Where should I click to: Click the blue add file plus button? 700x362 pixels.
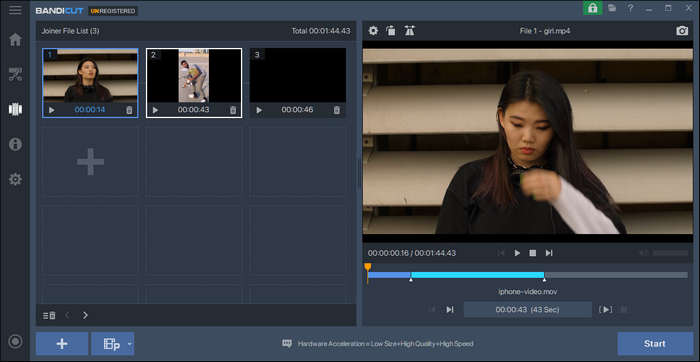point(62,343)
